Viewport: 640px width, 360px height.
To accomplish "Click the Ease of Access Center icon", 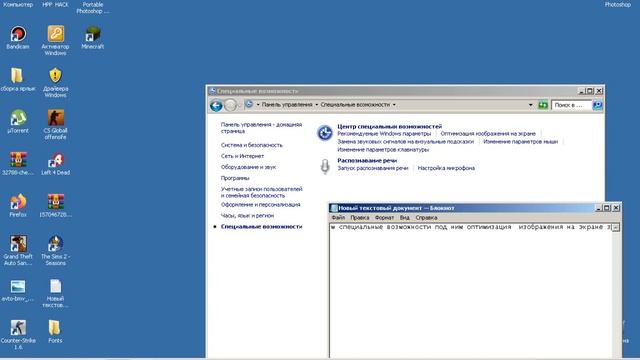I will tap(325, 133).
